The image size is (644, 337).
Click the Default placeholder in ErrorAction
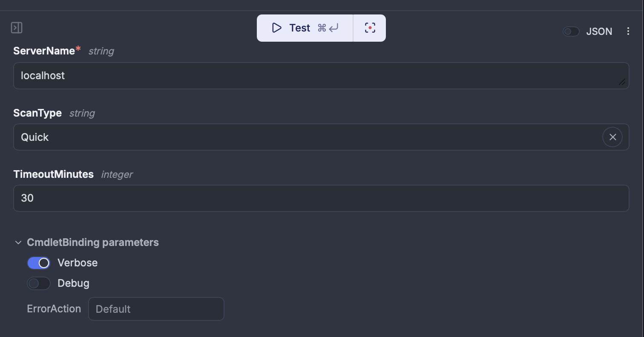pyautogui.click(x=113, y=309)
